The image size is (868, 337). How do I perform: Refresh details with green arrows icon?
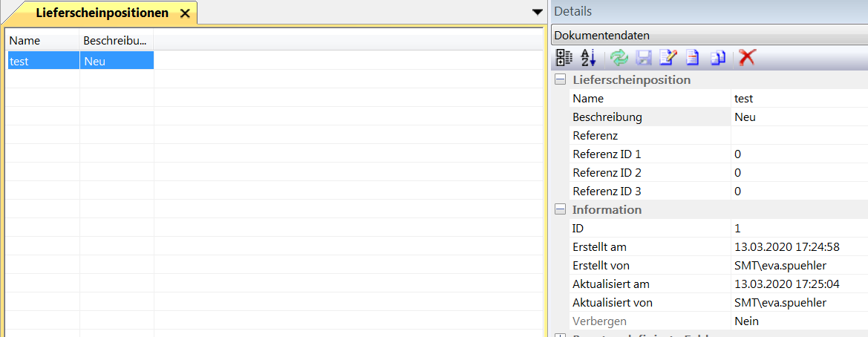(x=618, y=58)
